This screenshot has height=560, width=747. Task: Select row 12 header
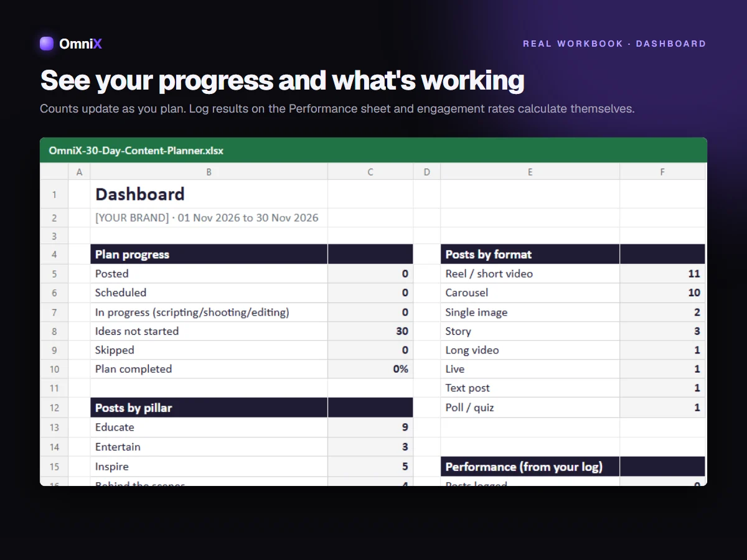tap(54, 408)
